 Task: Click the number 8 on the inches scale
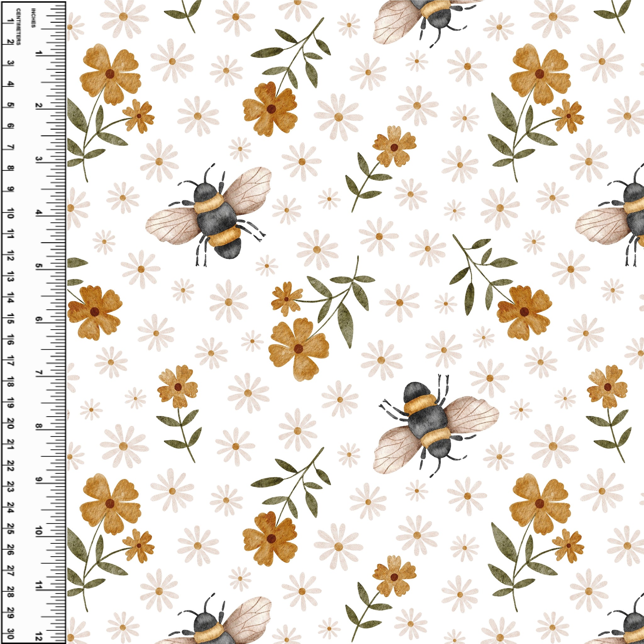point(39,426)
